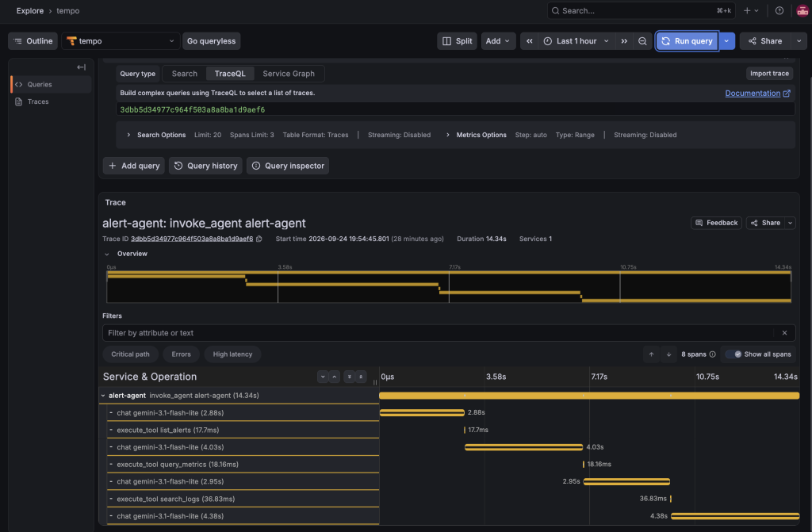Collapse all spans
This screenshot has width=812, height=532.
361,377
